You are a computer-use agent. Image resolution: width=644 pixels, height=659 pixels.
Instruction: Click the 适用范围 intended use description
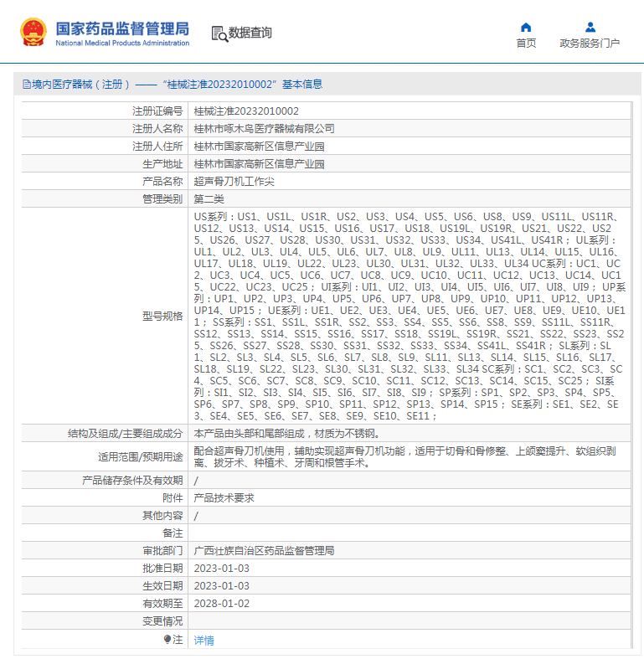tap(404, 457)
